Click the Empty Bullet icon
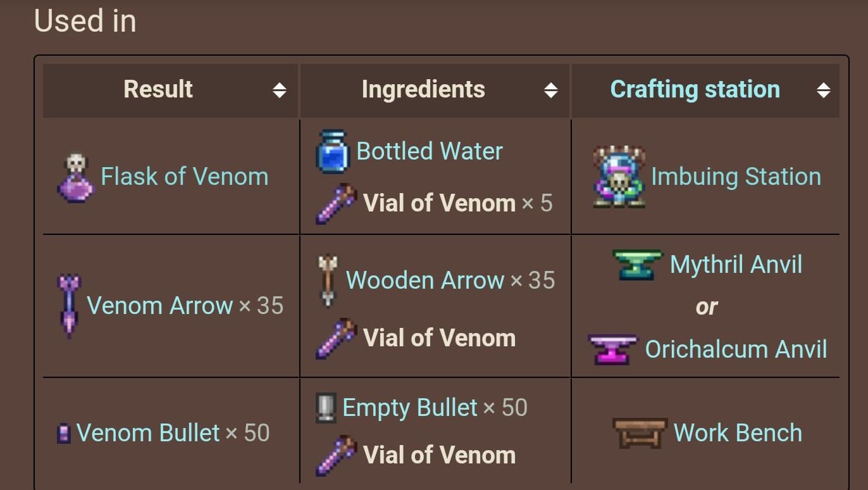The width and height of the screenshot is (868, 490). 325,408
